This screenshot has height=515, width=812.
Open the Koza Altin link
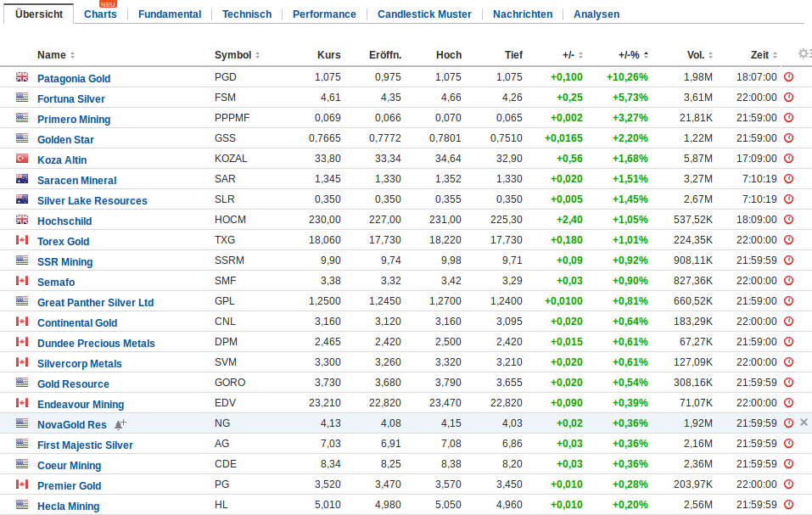(x=62, y=160)
